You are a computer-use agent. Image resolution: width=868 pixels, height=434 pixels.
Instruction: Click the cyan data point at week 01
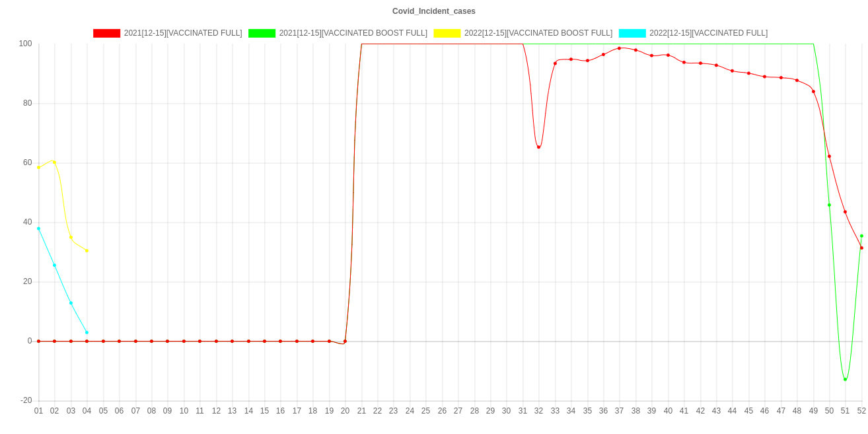[x=38, y=229]
